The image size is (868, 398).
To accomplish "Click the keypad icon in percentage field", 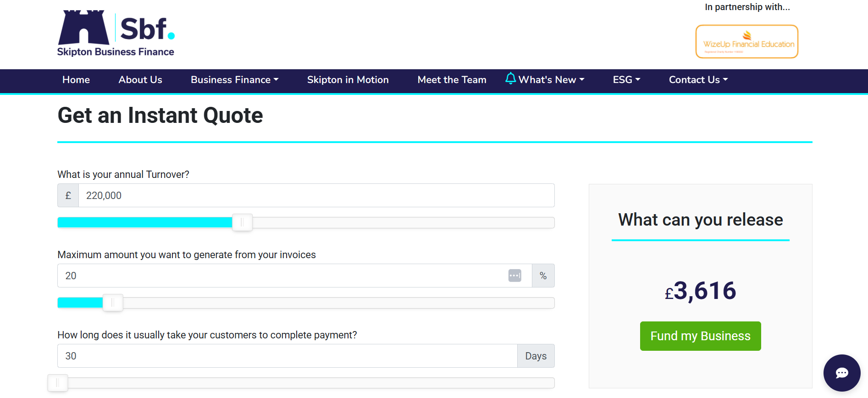I will [514, 275].
